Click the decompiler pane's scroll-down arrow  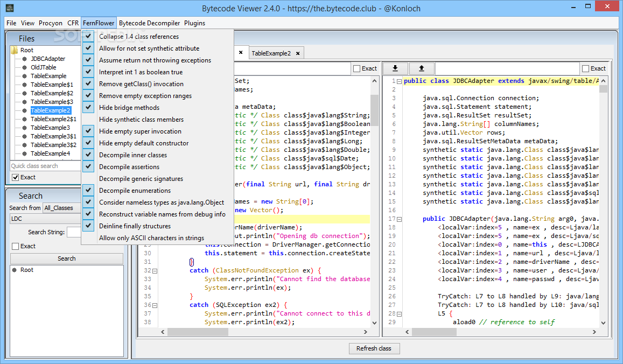pyautogui.click(x=374, y=323)
